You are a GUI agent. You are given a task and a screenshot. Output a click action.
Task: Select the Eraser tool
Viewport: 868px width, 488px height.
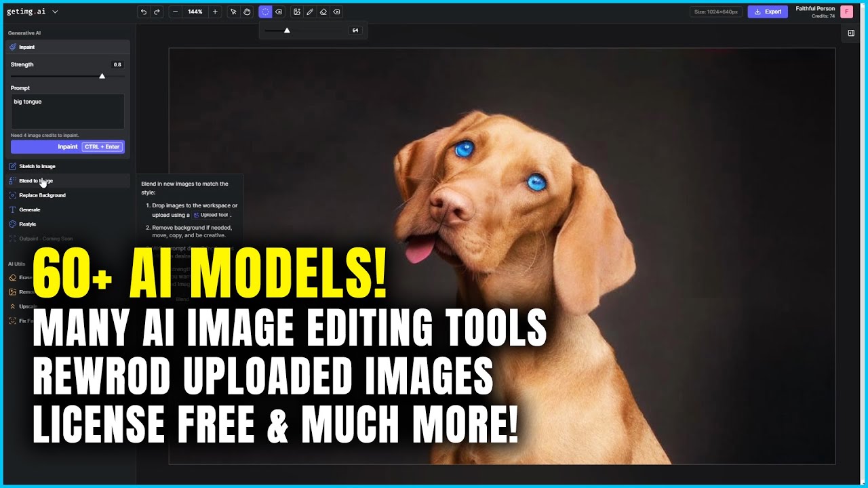click(x=323, y=11)
